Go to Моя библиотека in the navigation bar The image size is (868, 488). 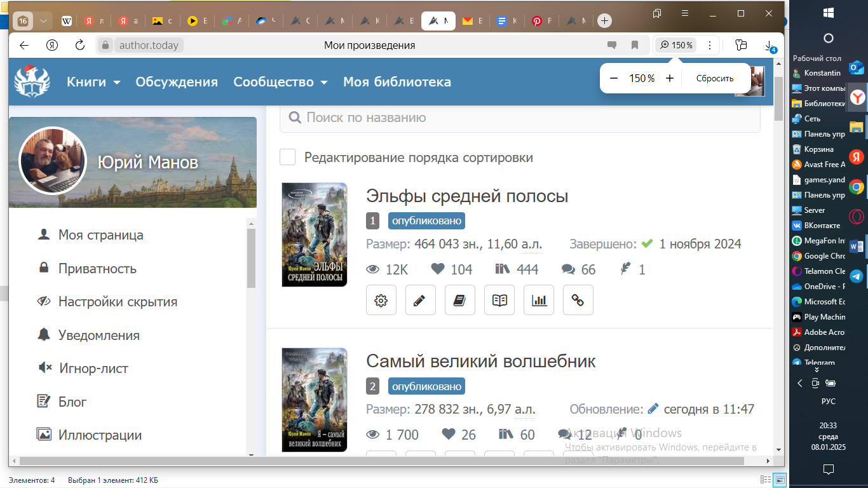(397, 82)
